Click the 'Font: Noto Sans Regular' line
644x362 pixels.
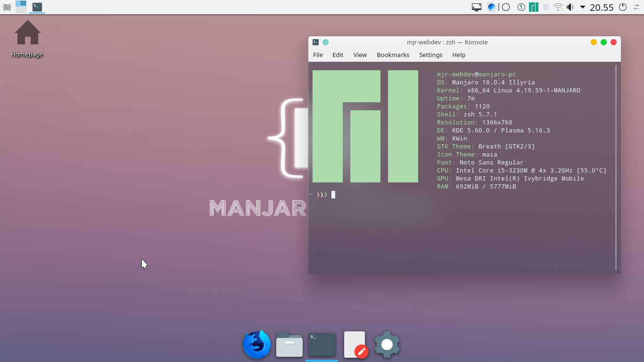(480, 163)
